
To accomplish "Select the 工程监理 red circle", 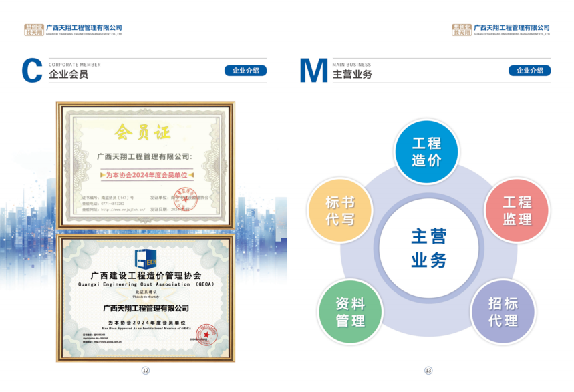I will (x=517, y=210).
